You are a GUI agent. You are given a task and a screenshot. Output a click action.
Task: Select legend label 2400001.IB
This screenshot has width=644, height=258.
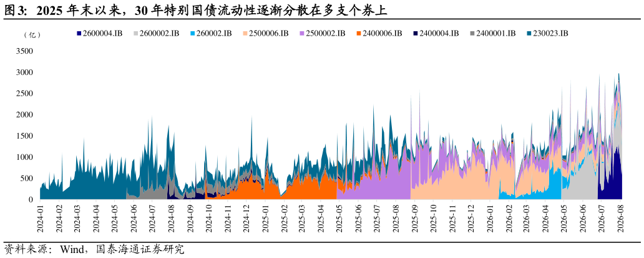[495, 34]
